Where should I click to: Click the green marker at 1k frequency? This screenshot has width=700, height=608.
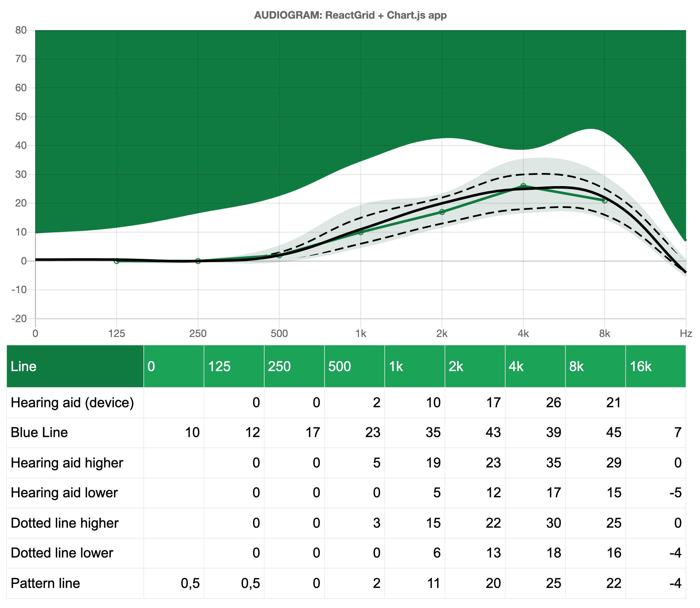[x=360, y=233]
